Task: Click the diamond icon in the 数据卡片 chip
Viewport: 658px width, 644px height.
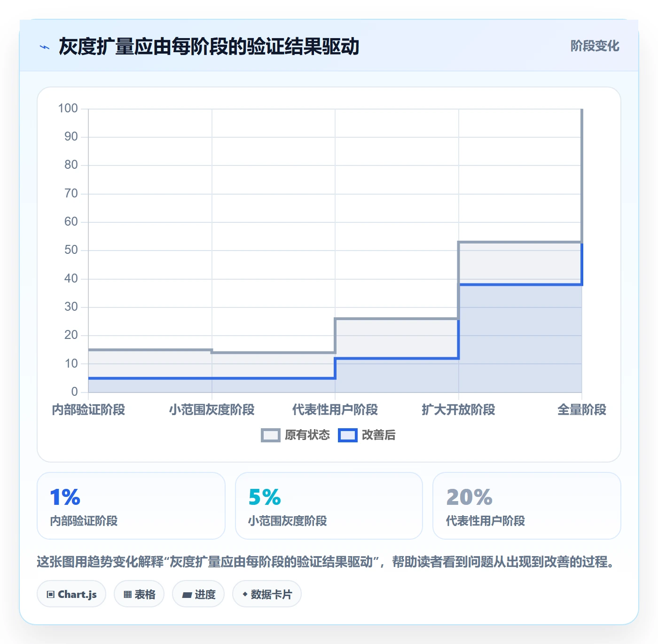Action: coord(245,594)
